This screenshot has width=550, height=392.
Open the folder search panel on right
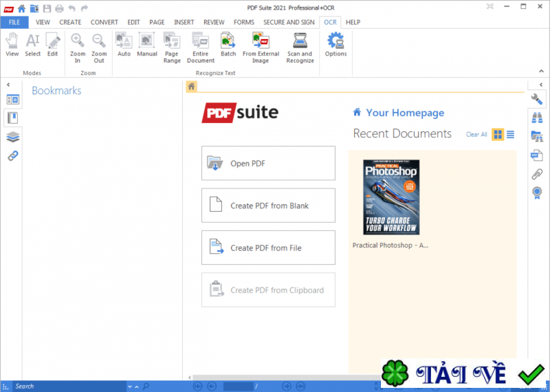(x=537, y=136)
